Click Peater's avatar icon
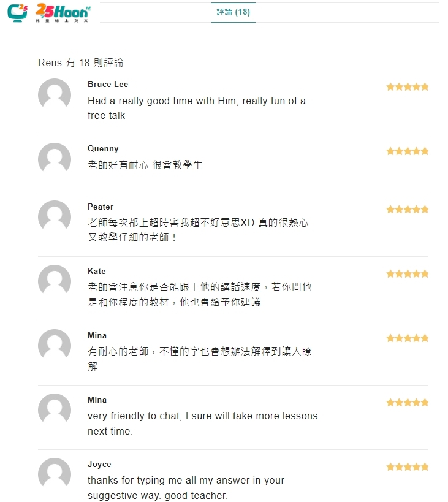The width and height of the screenshot is (448, 502). (x=55, y=217)
